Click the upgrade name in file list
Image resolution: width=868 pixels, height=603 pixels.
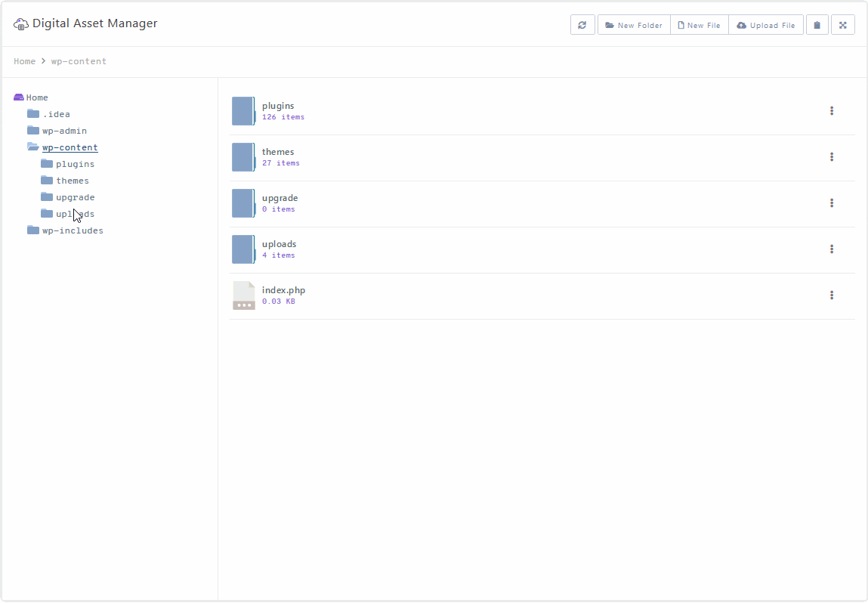[x=280, y=198]
